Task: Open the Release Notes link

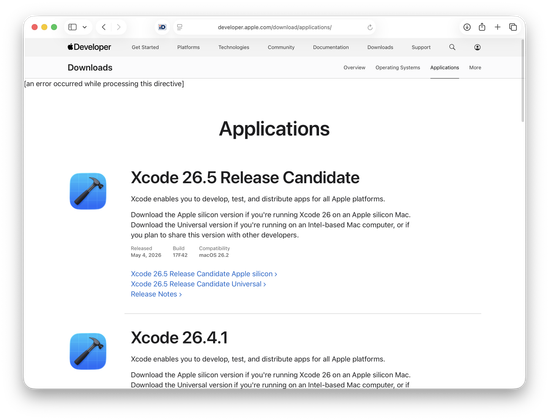Action: [156, 294]
